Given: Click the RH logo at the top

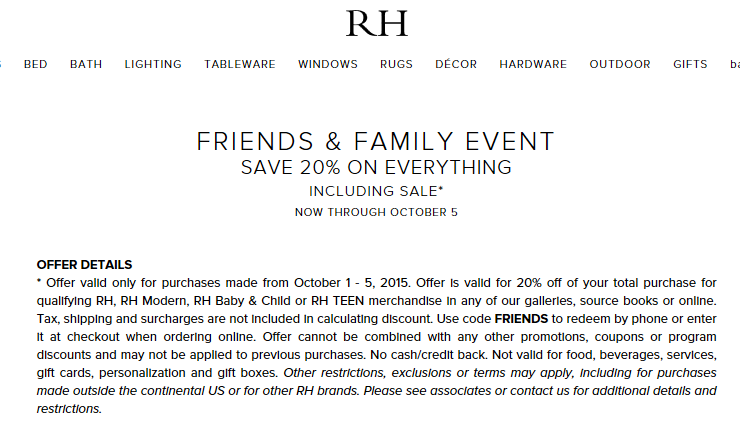Looking at the screenshot, I should pyautogui.click(x=377, y=23).
